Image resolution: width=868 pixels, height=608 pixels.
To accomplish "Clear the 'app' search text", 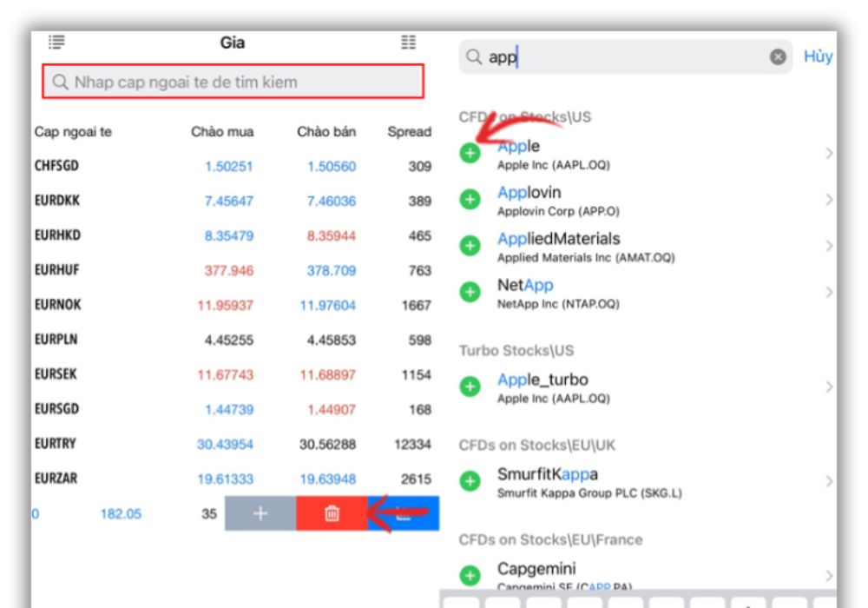I will click(x=778, y=56).
